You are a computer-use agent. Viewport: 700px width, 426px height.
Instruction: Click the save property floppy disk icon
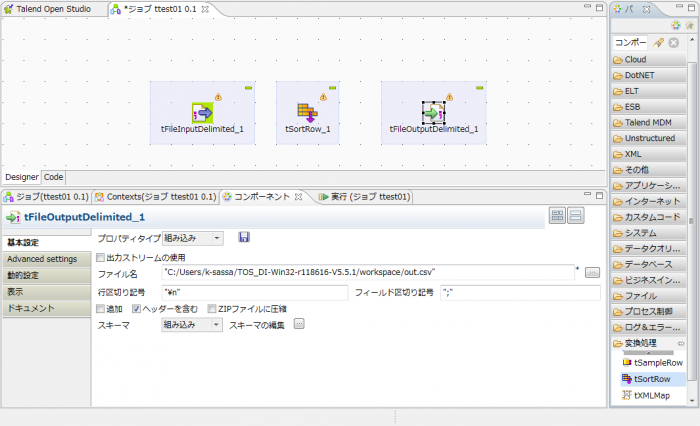[x=244, y=237]
